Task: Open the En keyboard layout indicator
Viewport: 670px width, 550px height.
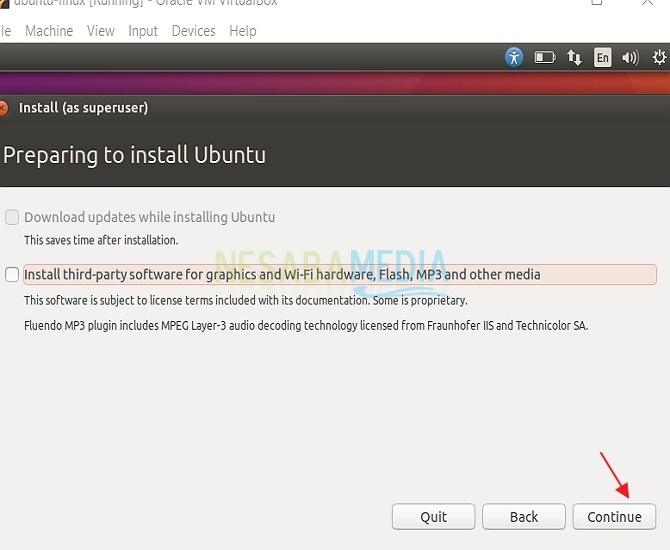Action: (602, 57)
